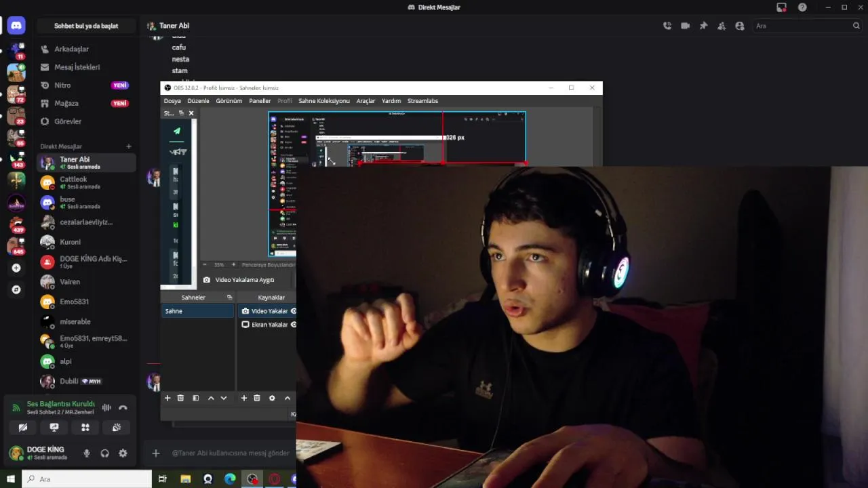Open the Görevler quests page
The width and height of the screenshot is (868, 488).
(x=86, y=121)
